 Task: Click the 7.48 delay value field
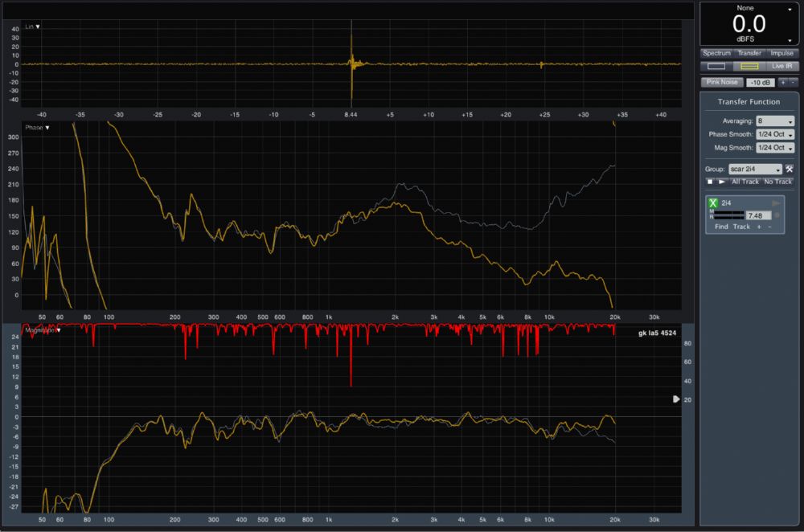coord(757,215)
